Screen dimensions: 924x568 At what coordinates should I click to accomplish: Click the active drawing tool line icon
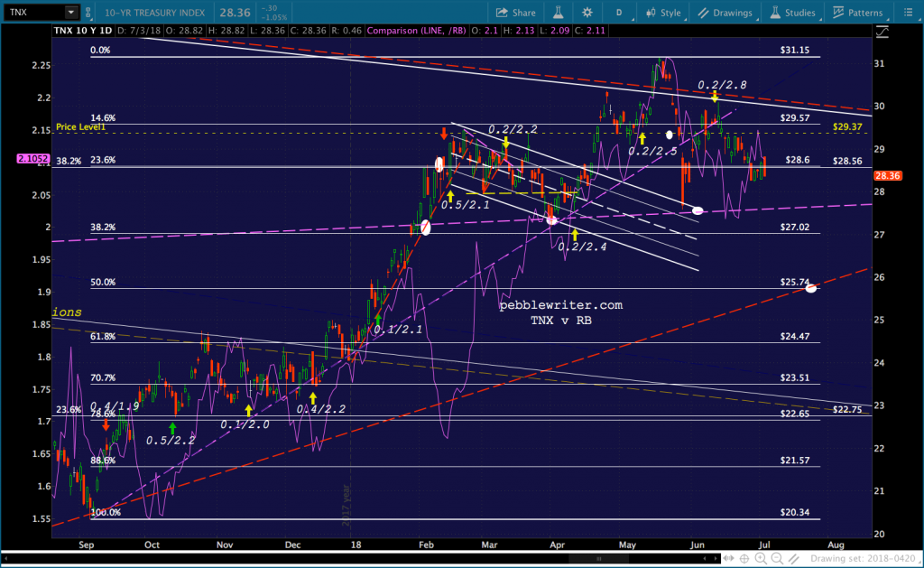coord(794,558)
